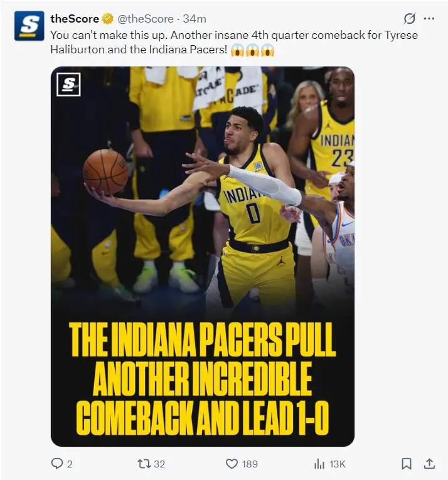Click the gold verified badge
This screenshot has height=480, width=448.
point(108,19)
